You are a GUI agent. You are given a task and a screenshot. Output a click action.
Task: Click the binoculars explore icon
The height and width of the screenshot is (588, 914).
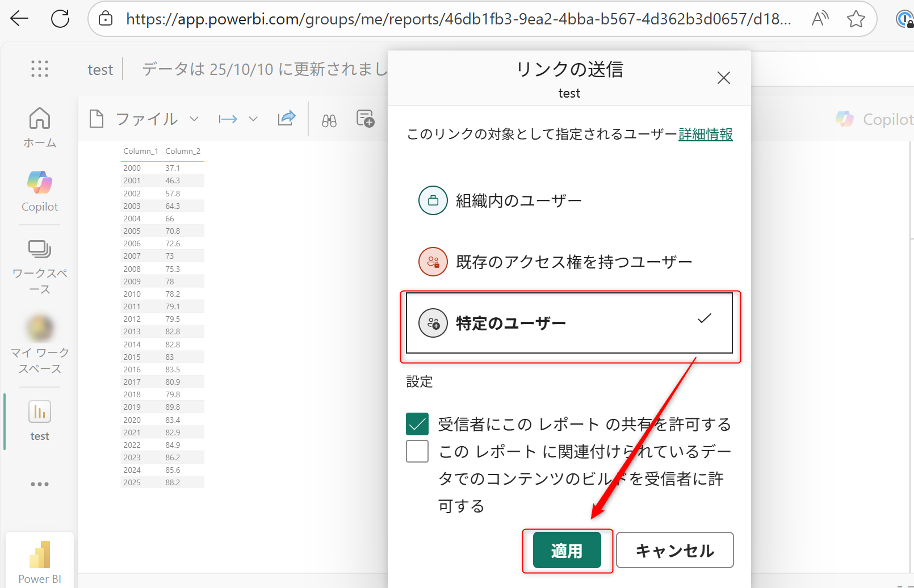(x=329, y=120)
